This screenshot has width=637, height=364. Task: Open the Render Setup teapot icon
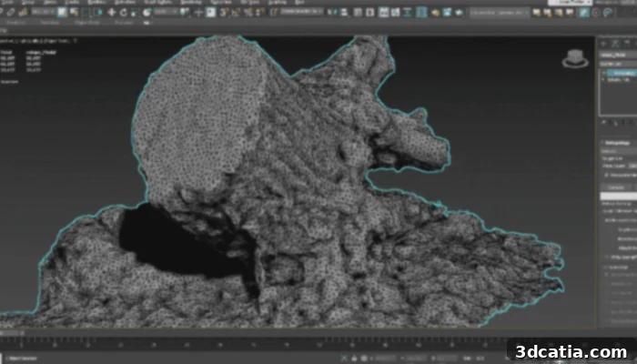click(x=436, y=12)
